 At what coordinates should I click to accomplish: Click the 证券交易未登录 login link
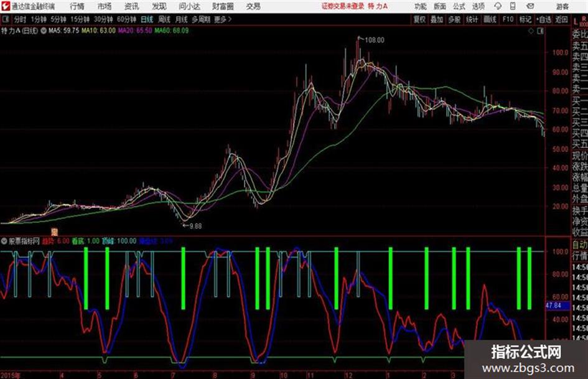[x=343, y=6]
